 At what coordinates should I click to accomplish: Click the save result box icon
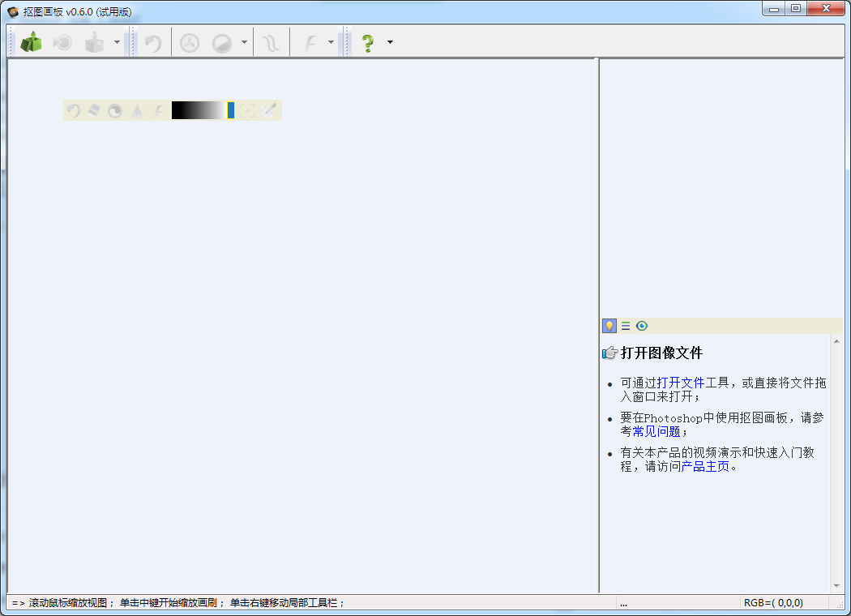point(95,42)
